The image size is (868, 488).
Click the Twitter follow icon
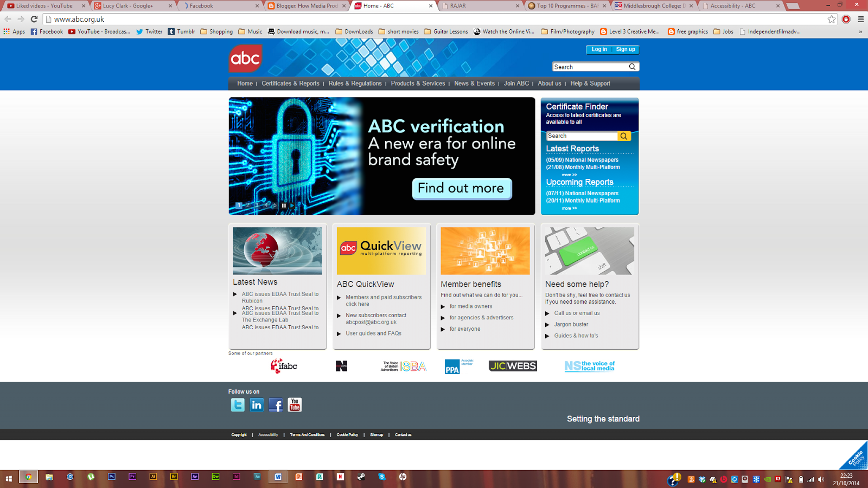[x=238, y=405]
